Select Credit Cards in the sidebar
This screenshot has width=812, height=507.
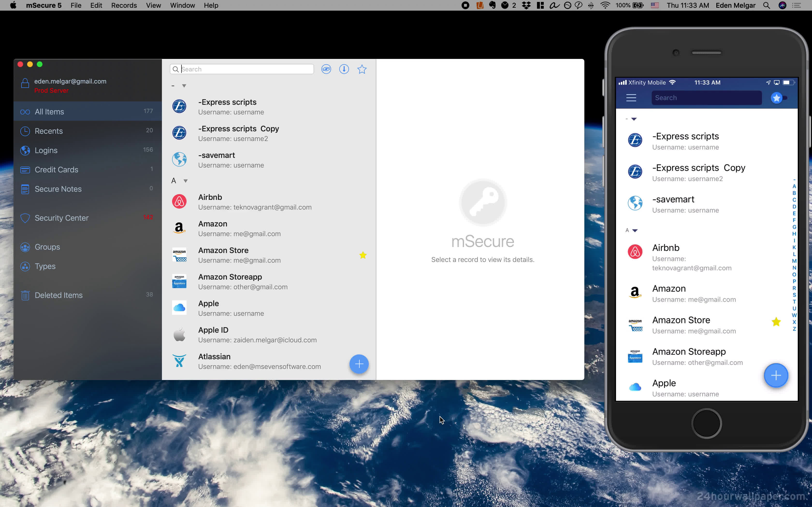(x=56, y=170)
